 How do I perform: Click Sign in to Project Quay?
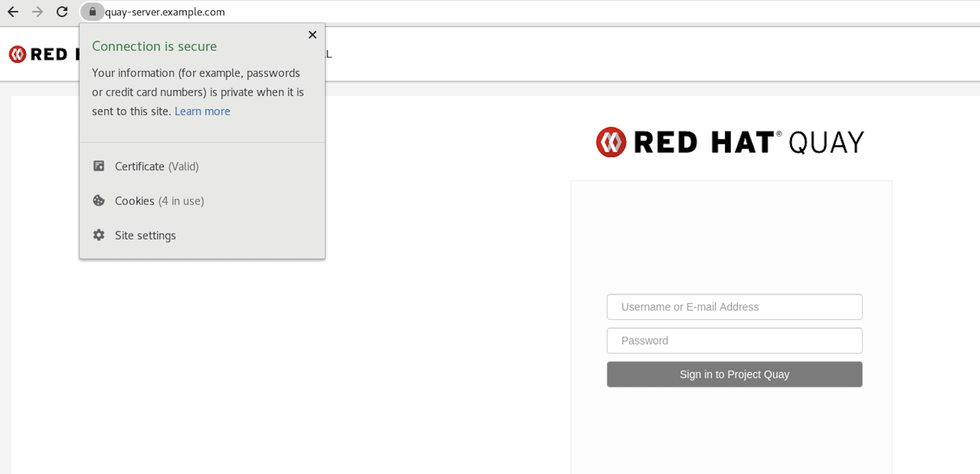pyautogui.click(x=734, y=374)
